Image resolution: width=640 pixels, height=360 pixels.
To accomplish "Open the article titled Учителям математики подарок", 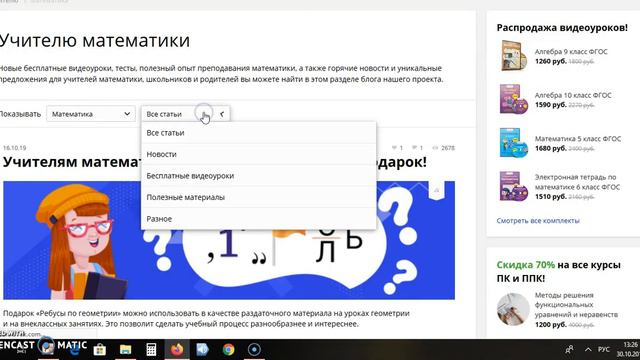I will click(x=215, y=162).
